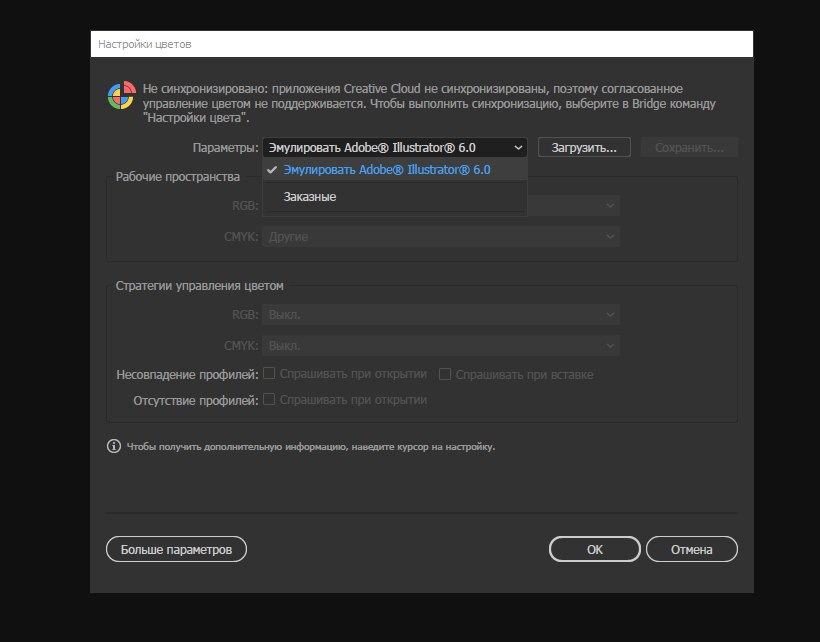Viewport: 820px width, 642px height.
Task: Open the Параметры settings dropdown
Action: 395,147
